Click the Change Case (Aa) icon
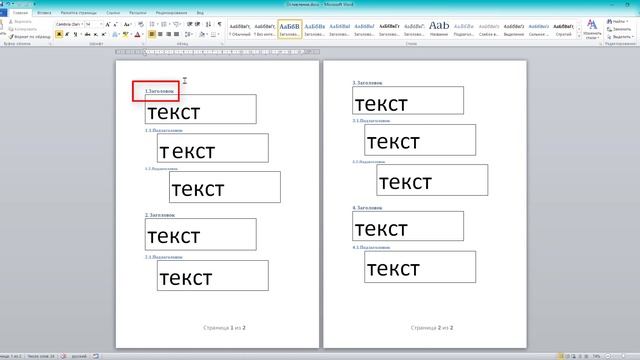640x360 pixels. (x=127, y=24)
